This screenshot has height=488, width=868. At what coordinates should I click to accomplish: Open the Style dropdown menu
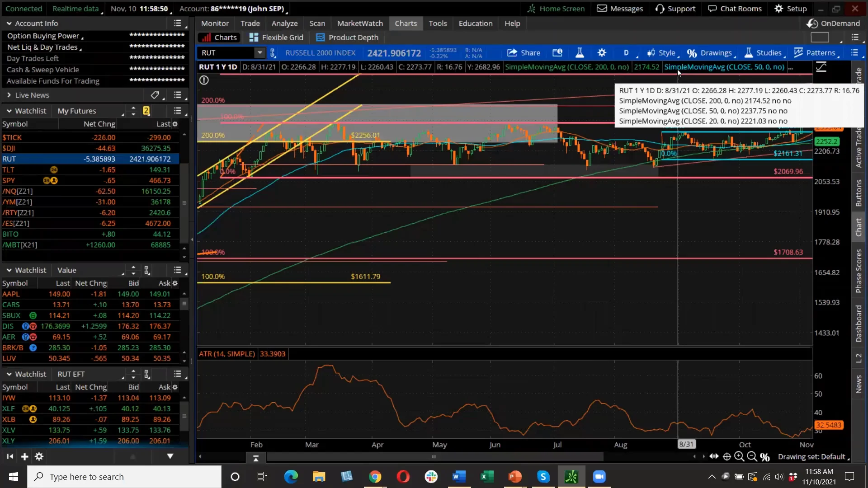(663, 53)
